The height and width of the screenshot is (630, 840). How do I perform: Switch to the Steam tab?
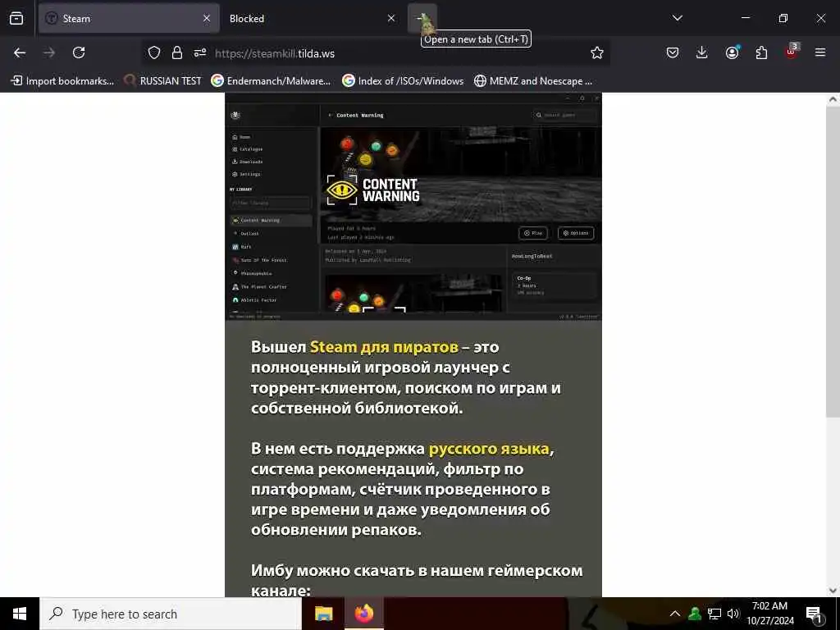pos(129,18)
